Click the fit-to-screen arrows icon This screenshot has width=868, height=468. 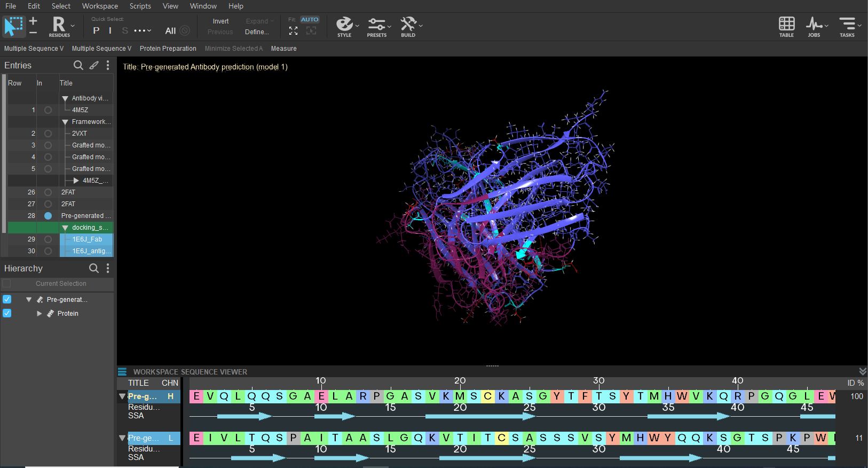point(293,31)
